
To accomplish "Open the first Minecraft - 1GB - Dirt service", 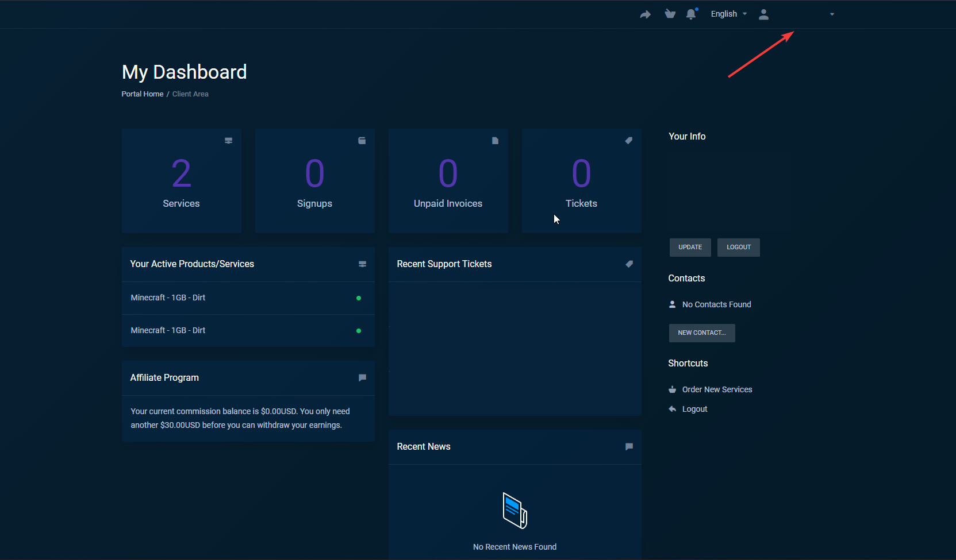I will coord(168,298).
